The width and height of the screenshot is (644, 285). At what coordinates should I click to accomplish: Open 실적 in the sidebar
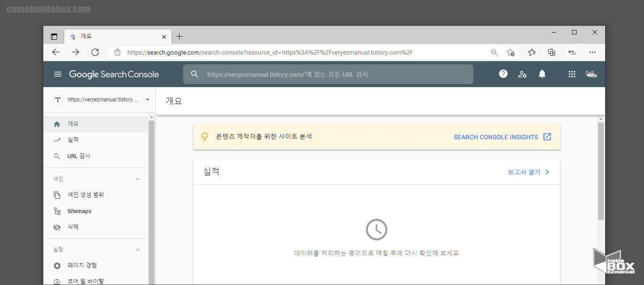[96, 140]
